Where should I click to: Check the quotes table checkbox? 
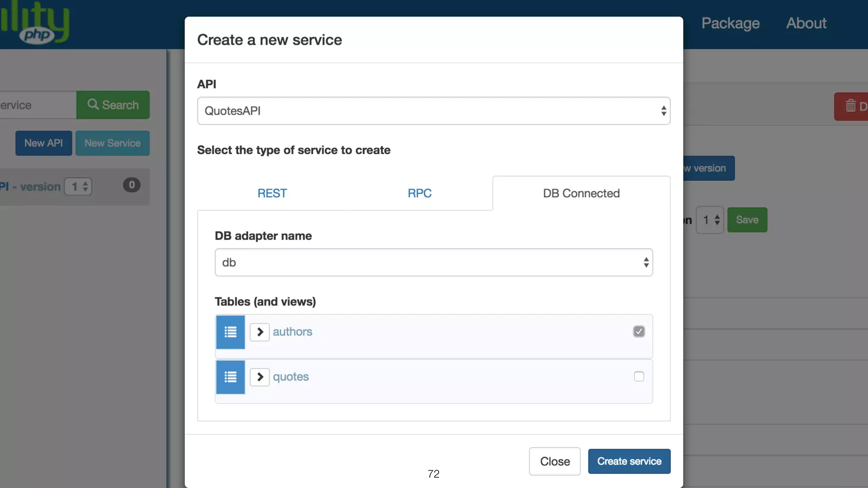point(639,377)
